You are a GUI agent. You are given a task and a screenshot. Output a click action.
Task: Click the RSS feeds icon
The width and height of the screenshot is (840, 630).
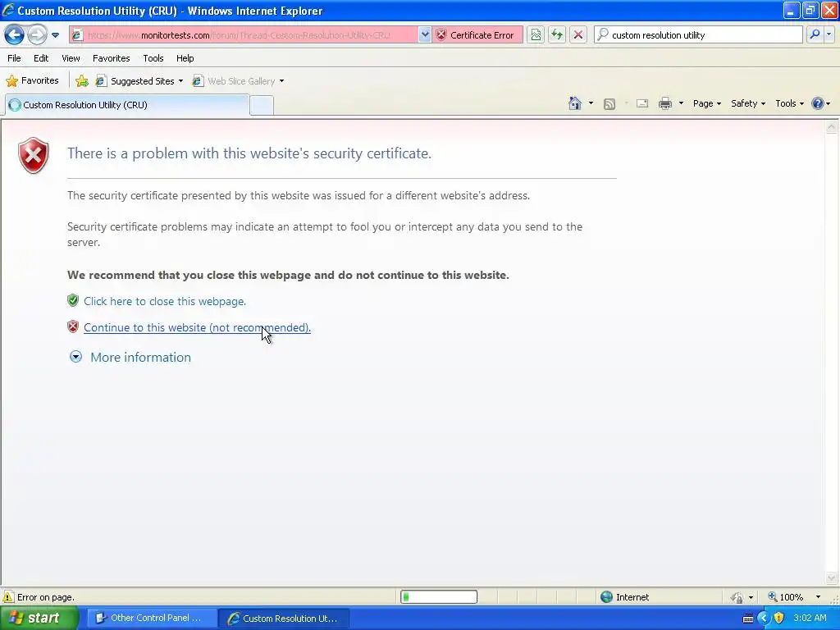pyautogui.click(x=609, y=104)
